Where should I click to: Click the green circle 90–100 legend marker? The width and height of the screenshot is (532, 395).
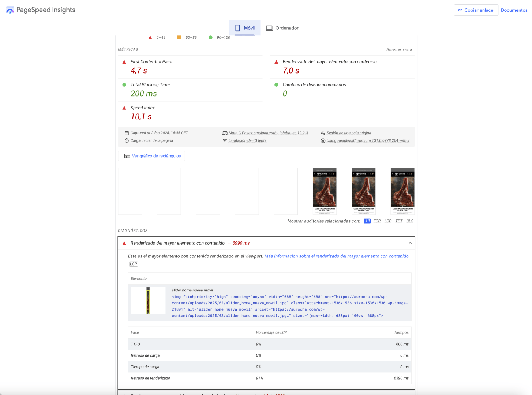coord(210,38)
